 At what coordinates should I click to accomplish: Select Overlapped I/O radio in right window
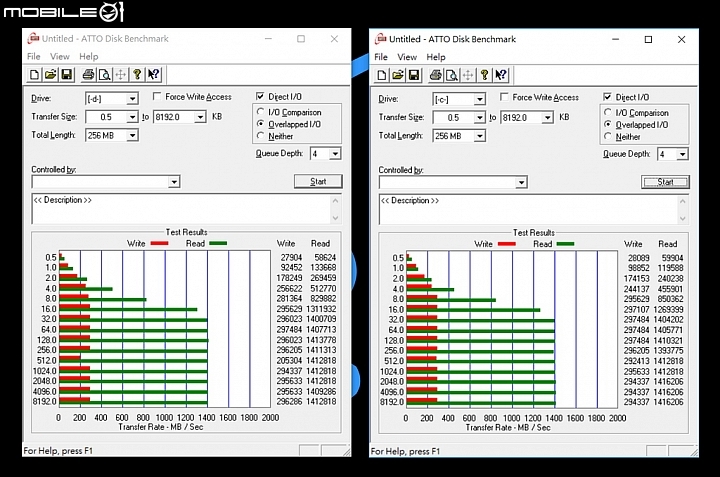[608, 124]
